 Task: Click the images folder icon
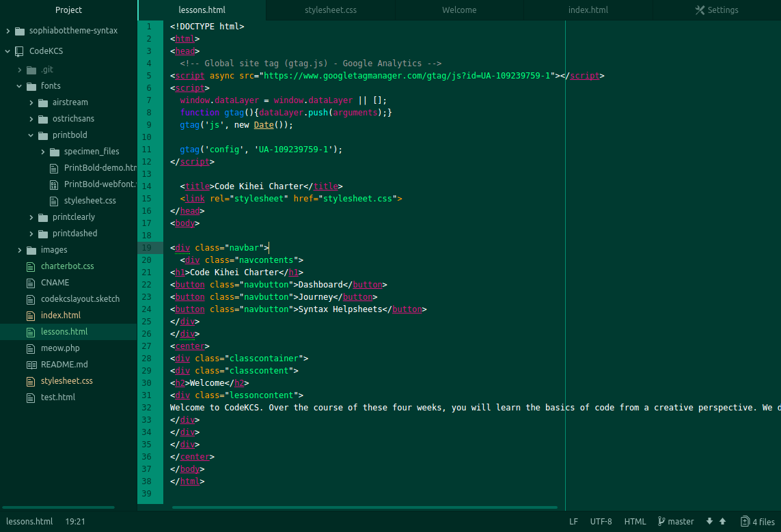click(x=31, y=250)
